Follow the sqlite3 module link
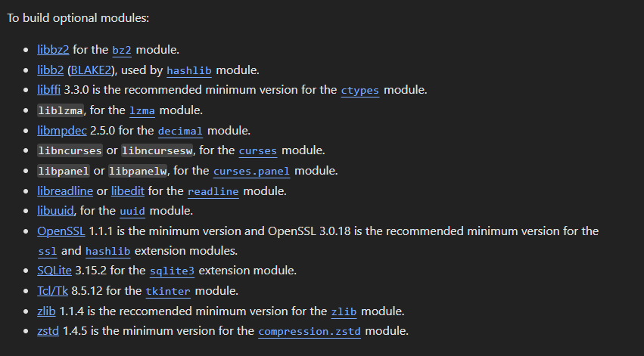The width and height of the screenshot is (644, 356). click(172, 271)
